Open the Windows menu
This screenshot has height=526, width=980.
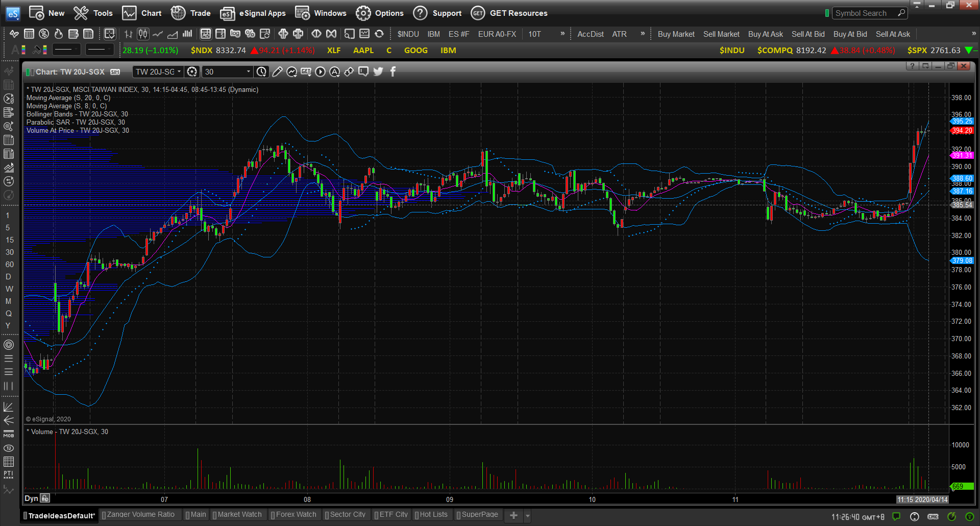[321, 13]
